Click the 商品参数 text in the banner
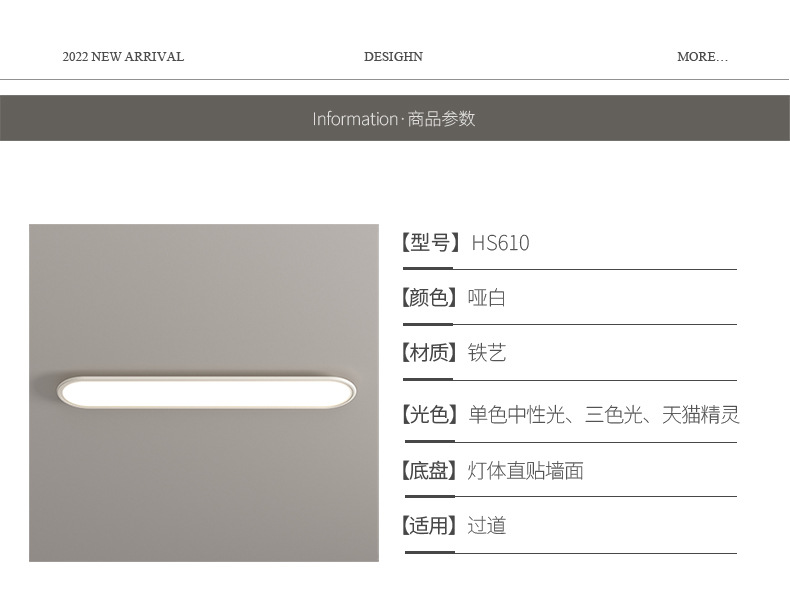The height and width of the screenshot is (605, 790). (441, 119)
